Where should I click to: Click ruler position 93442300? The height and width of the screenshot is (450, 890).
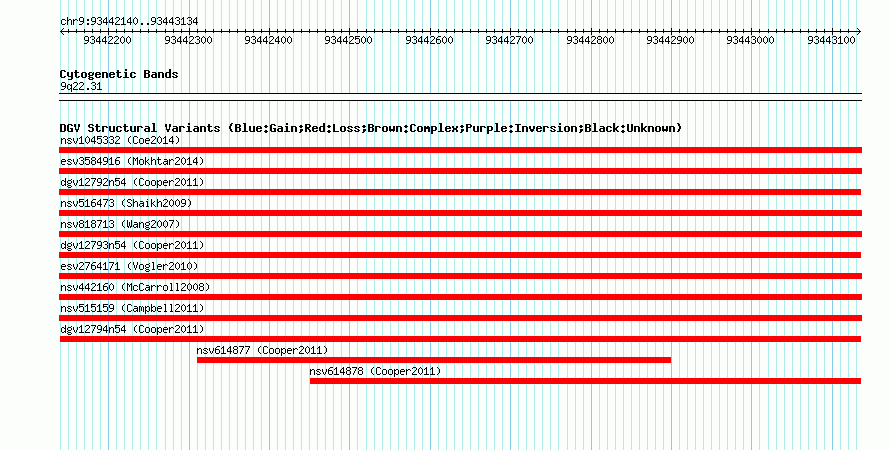[188, 40]
